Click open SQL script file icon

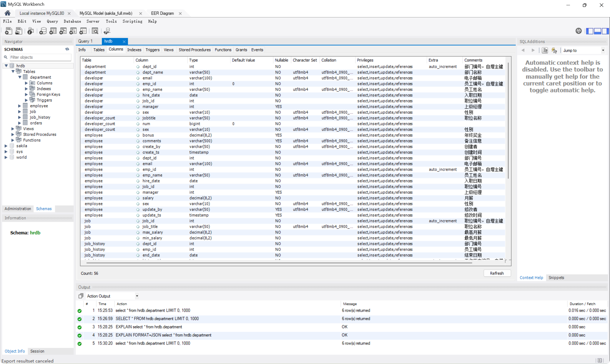19,31
